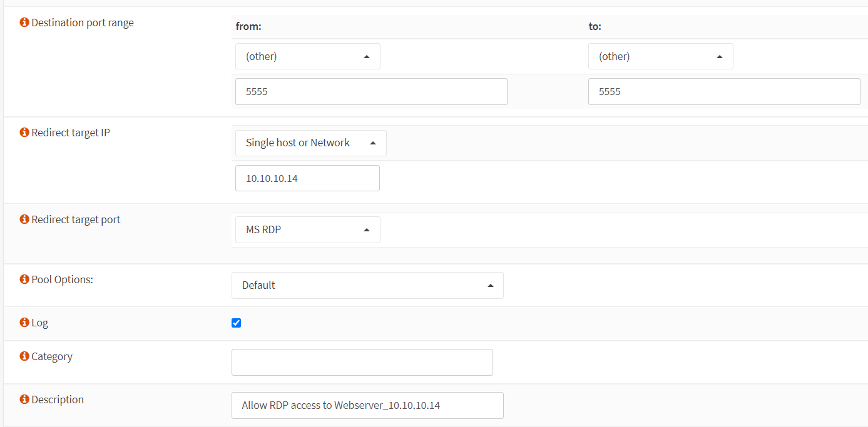Click the Log label text
868x427 pixels.
(x=39, y=323)
